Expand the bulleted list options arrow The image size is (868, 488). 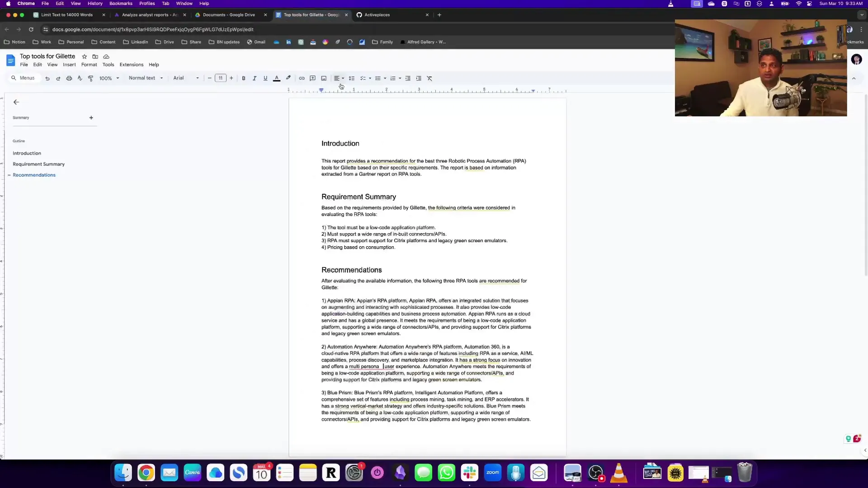[385, 78]
